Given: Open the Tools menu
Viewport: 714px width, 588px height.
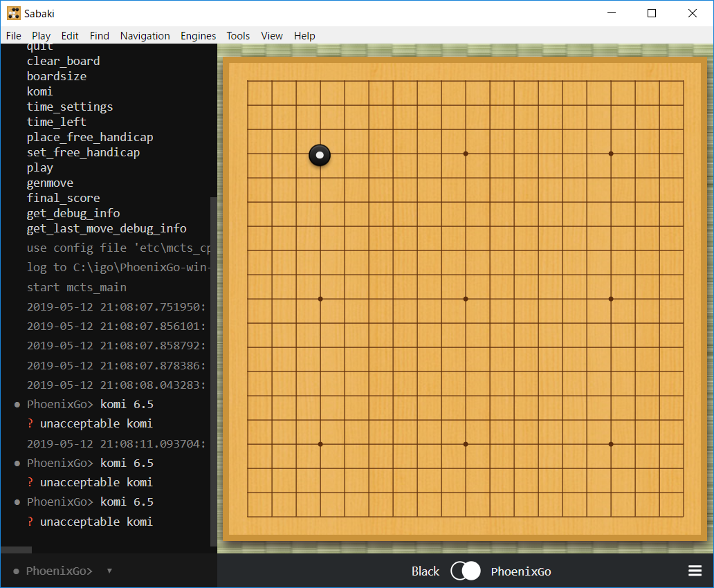Looking at the screenshot, I should [238, 36].
